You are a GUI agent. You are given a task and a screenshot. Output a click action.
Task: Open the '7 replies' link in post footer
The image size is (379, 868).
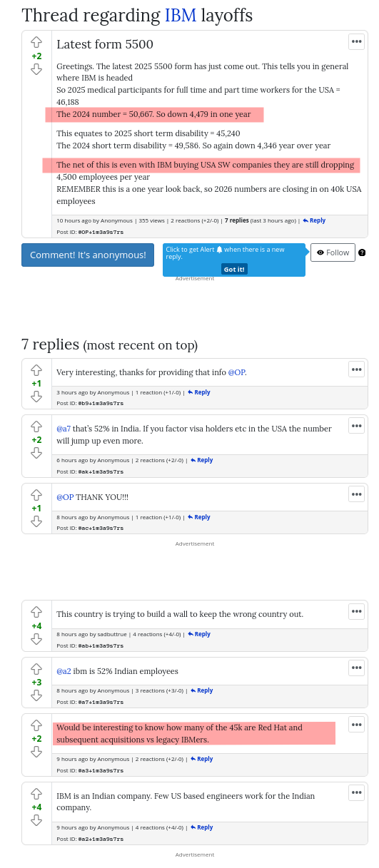tap(236, 220)
